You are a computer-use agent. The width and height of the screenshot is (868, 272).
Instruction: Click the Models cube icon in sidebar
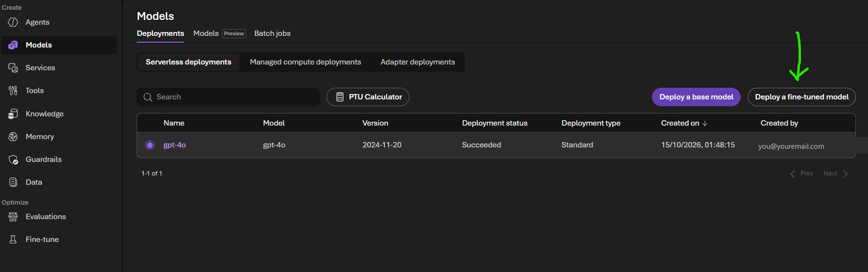click(x=13, y=45)
